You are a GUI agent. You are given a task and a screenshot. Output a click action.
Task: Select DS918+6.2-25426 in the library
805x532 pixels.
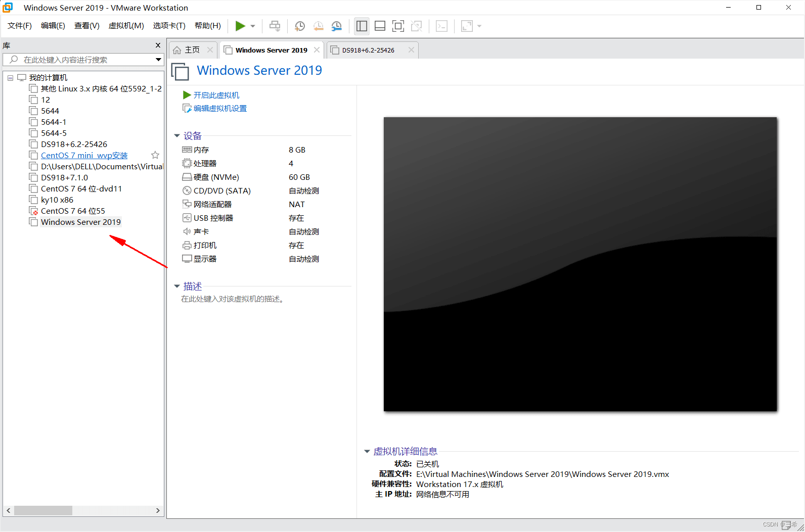tap(74, 144)
